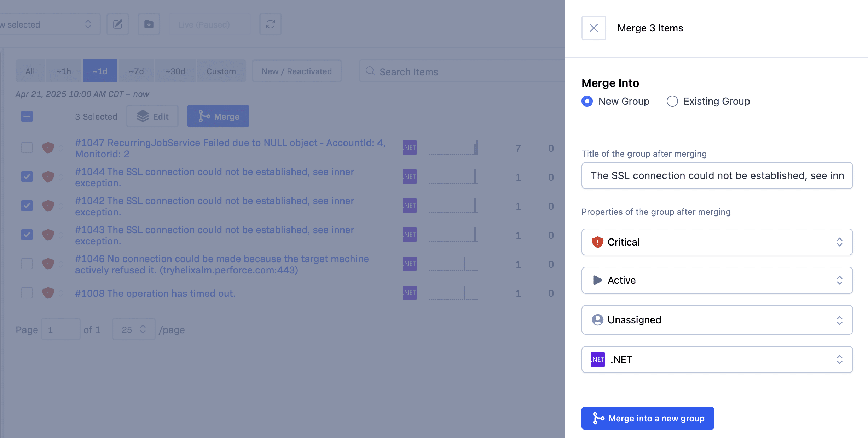Click the merged group title input field

(x=717, y=175)
